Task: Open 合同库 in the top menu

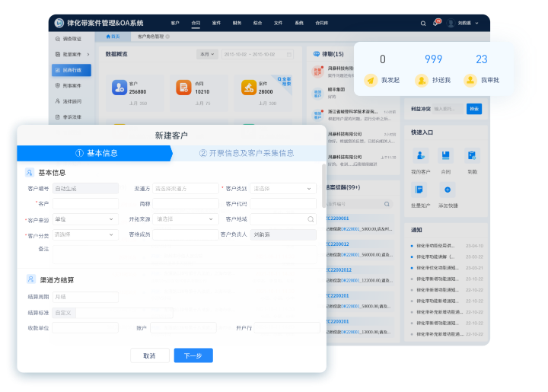Action: [x=321, y=23]
